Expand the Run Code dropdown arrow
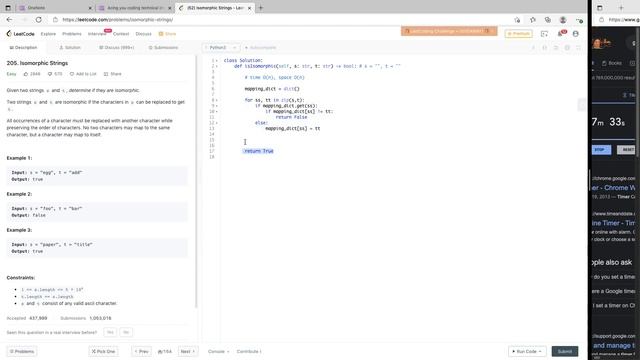This screenshot has width=640, height=360. 540,351
